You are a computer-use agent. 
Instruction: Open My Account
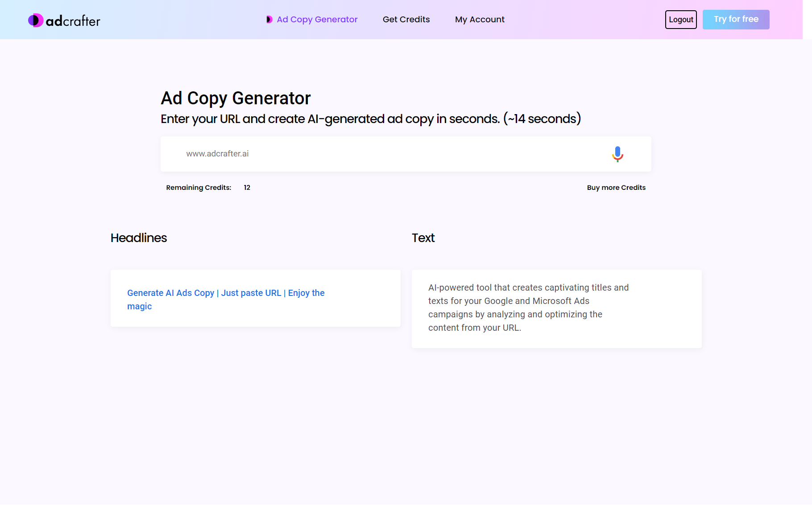pos(479,19)
